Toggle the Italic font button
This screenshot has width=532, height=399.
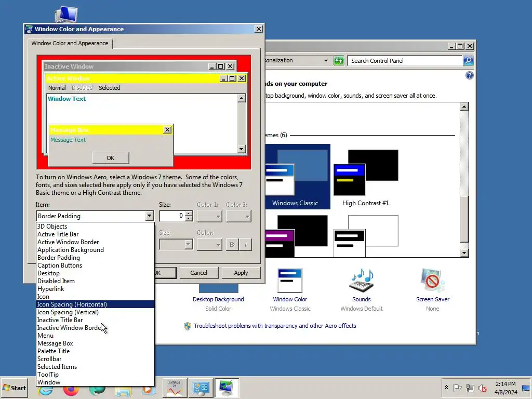[x=246, y=245]
